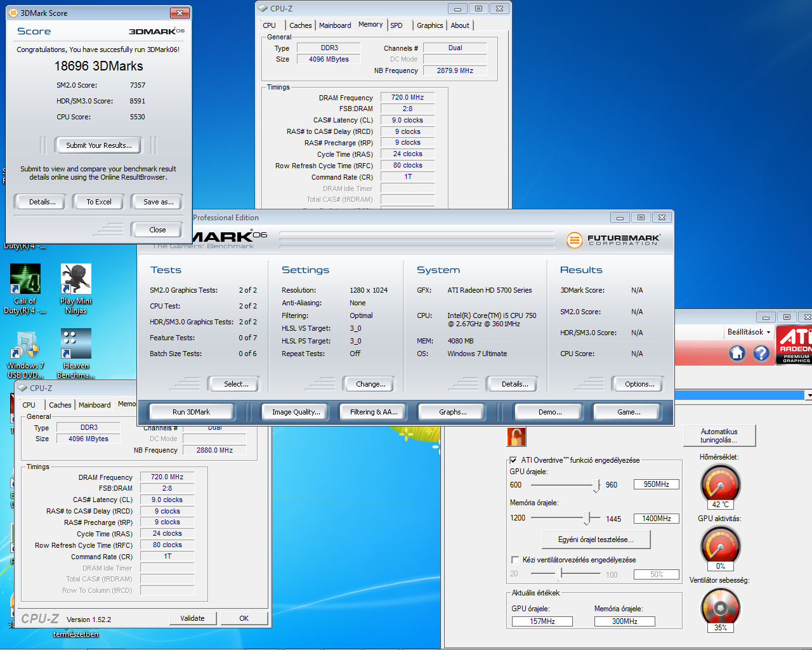Open the Beállítások dropdown menu
Viewport: 812px width, 650px height.
[749, 332]
